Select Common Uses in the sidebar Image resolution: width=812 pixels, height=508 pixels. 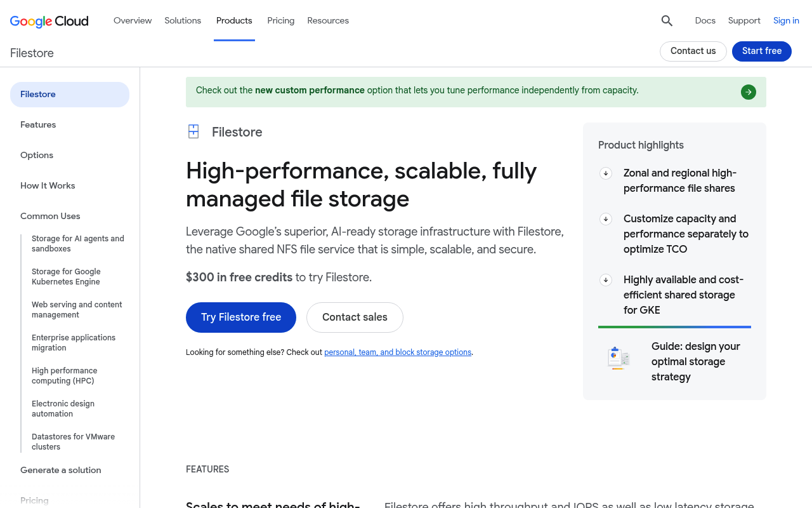click(50, 217)
